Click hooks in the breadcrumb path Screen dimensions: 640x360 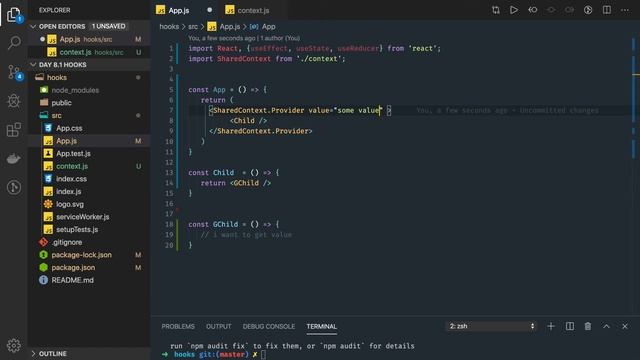(169, 27)
